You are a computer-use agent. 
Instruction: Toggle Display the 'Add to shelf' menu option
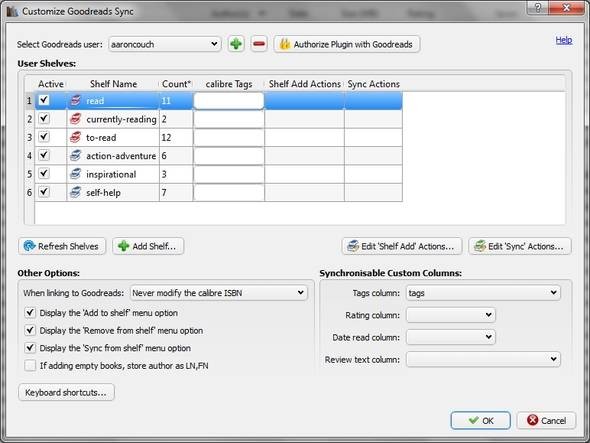[30, 313]
